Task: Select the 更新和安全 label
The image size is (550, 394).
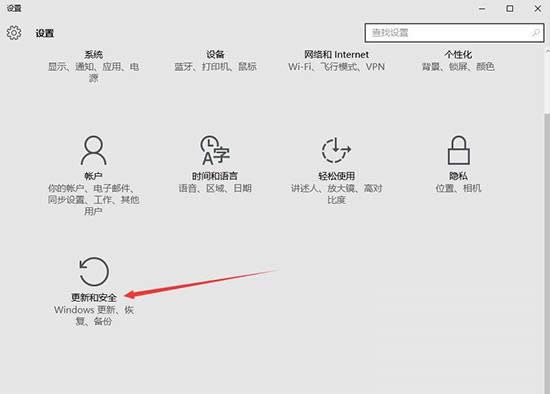Action: click(94, 298)
